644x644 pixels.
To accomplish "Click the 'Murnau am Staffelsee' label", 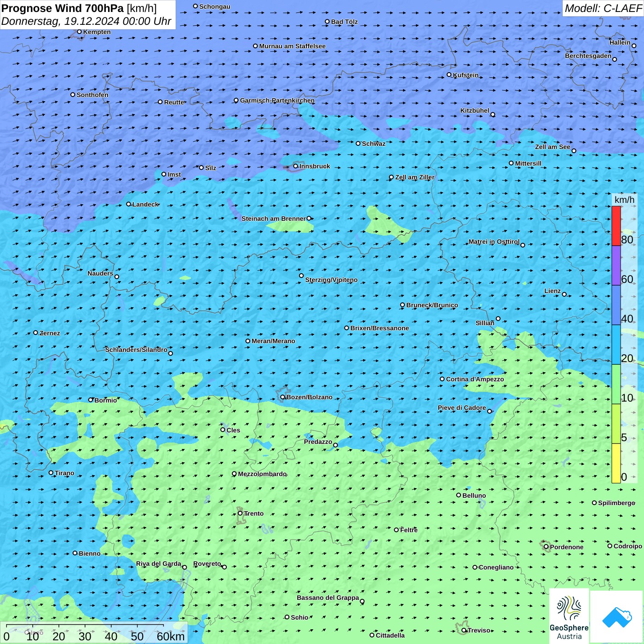I will 293,46.
